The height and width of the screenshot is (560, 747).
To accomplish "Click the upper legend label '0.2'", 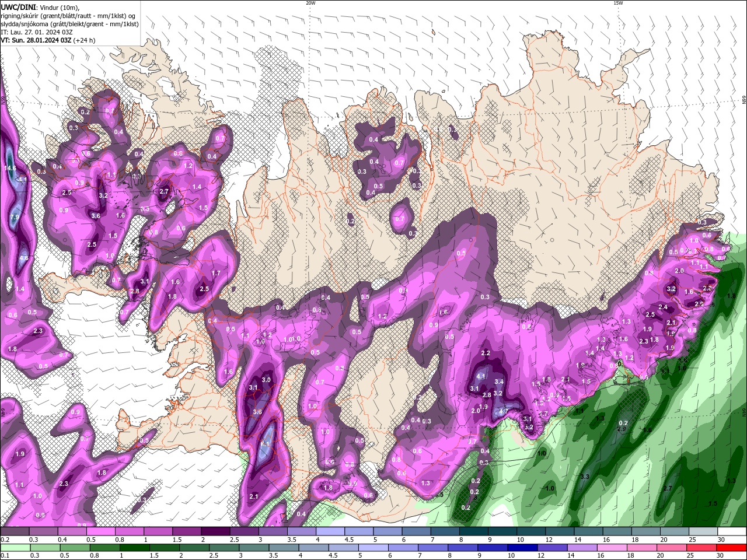I will pyautogui.click(x=5, y=540).
